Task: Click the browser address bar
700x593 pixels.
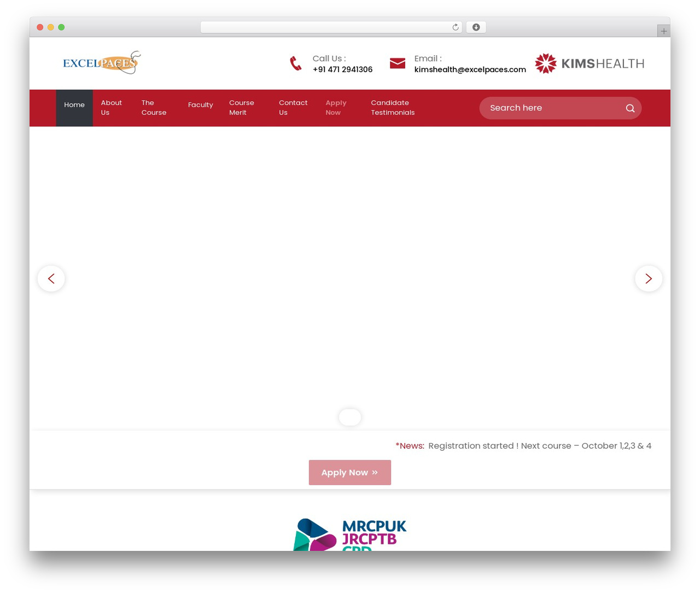Action: coord(331,27)
